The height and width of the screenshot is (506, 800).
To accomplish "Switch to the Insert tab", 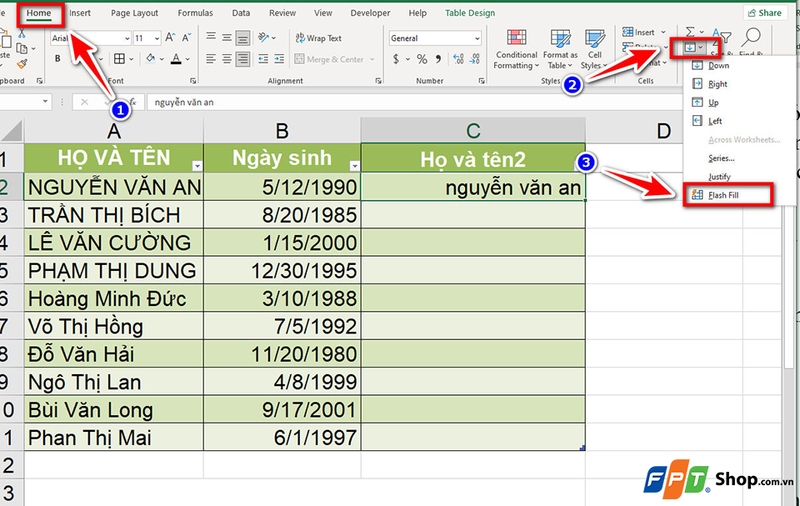I will coord(80,13).
